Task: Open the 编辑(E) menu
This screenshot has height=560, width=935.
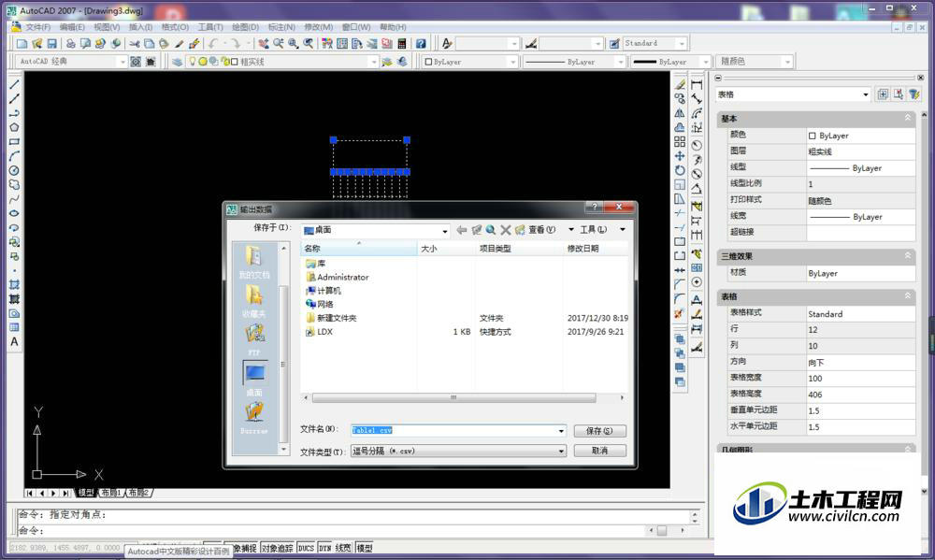Action: [x=72, y=27]
